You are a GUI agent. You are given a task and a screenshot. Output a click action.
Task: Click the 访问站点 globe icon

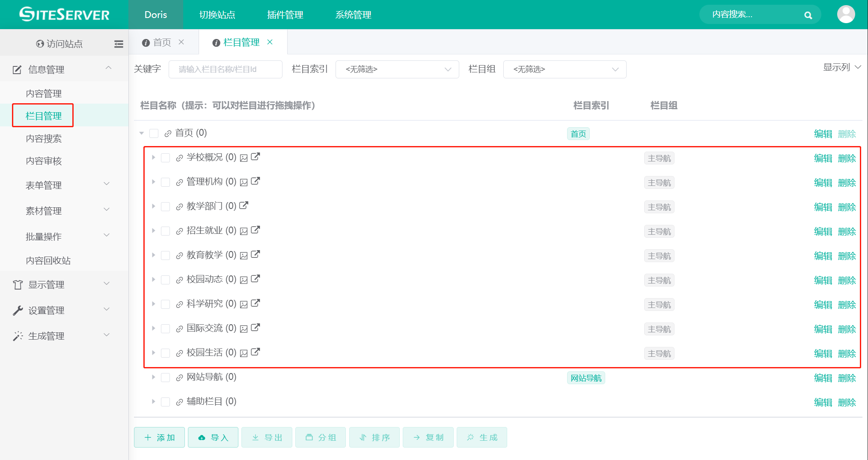(x=39, y=43)
